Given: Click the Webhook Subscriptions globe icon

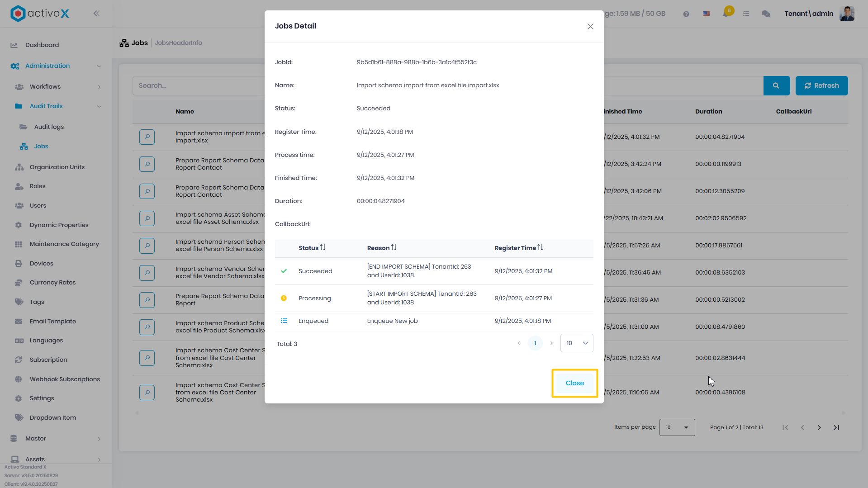Looking at the screenshot, I should tap(19, 379).
